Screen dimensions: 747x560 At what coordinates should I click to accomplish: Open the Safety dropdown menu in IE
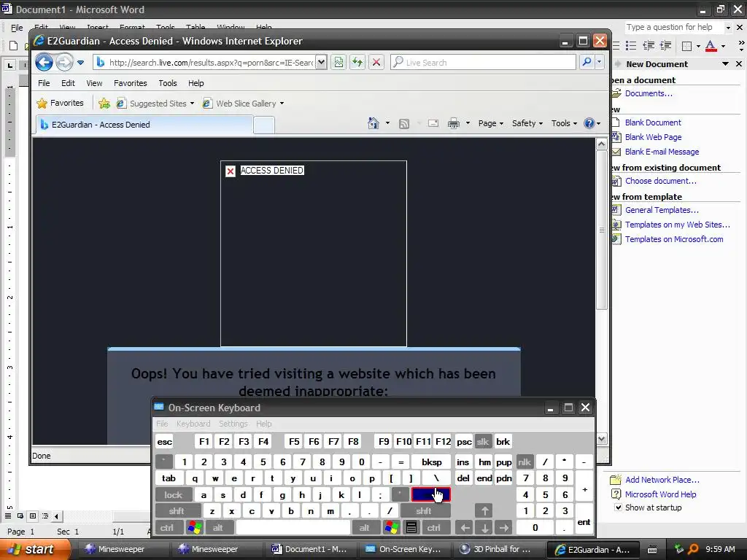click(x=527, y=123)
